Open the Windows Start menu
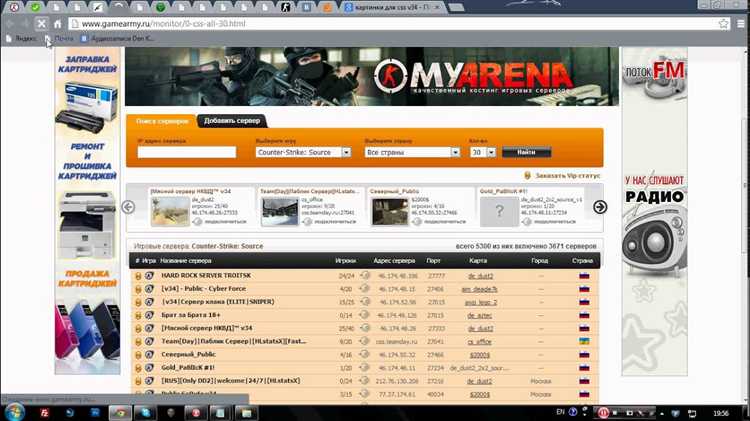The height and width of the screenshot is (421, 750). click(14, 412)
